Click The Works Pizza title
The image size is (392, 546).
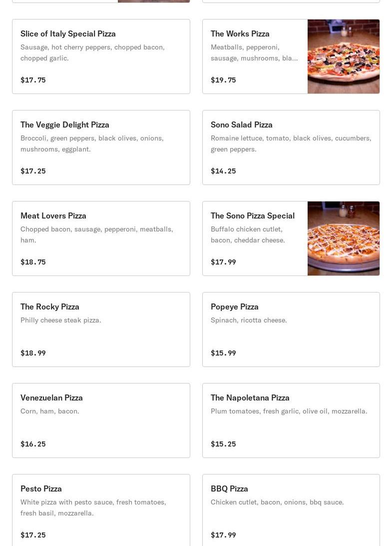point(240,33)
